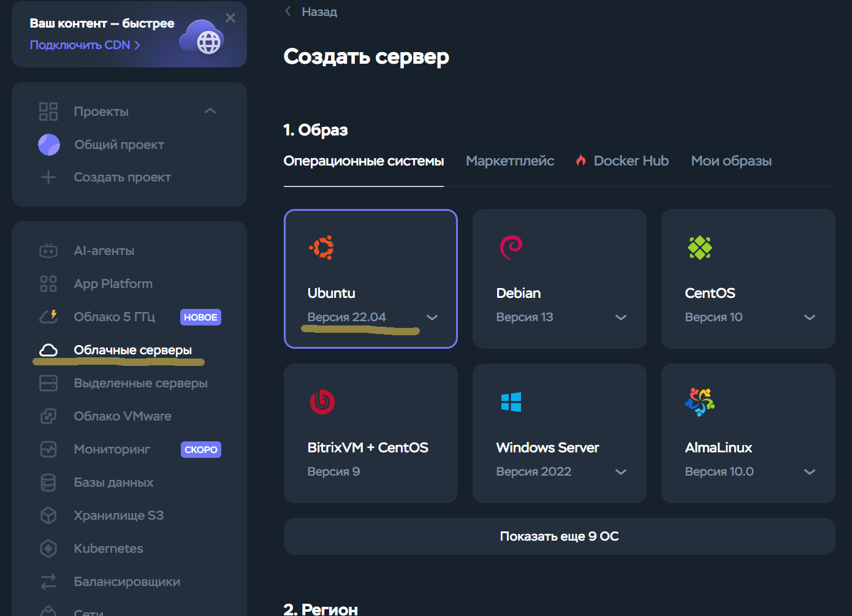852x616 pixels.
Task: Open Debian Версия 13 dropdown chevron
Action: pos(621,318)
